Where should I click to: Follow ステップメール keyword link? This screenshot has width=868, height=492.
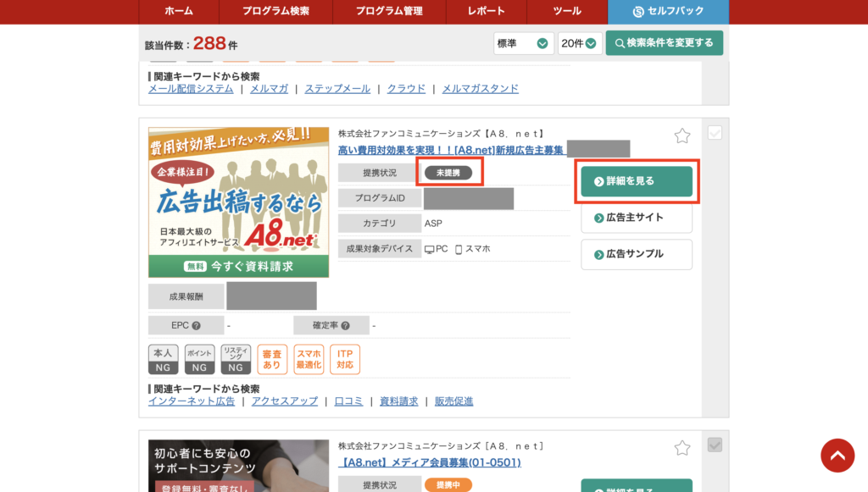coord(337,88)
